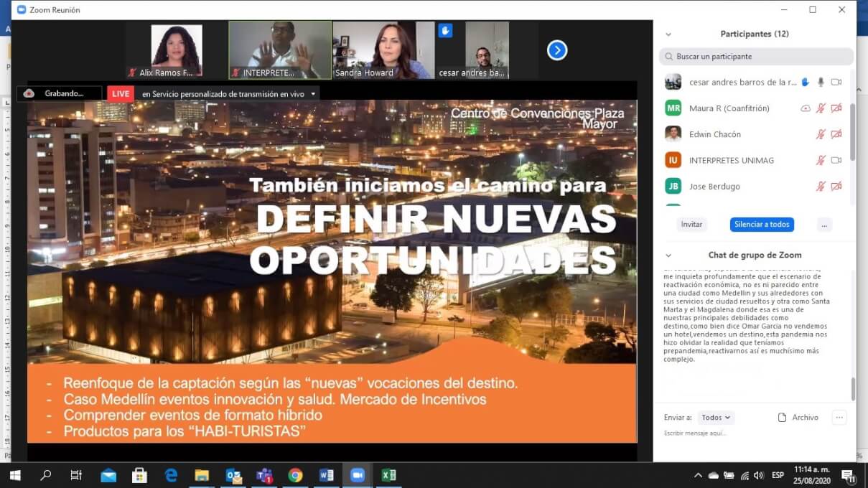
Task: Click the Archivo file icon in the chat panel
Action: (783, 417)
